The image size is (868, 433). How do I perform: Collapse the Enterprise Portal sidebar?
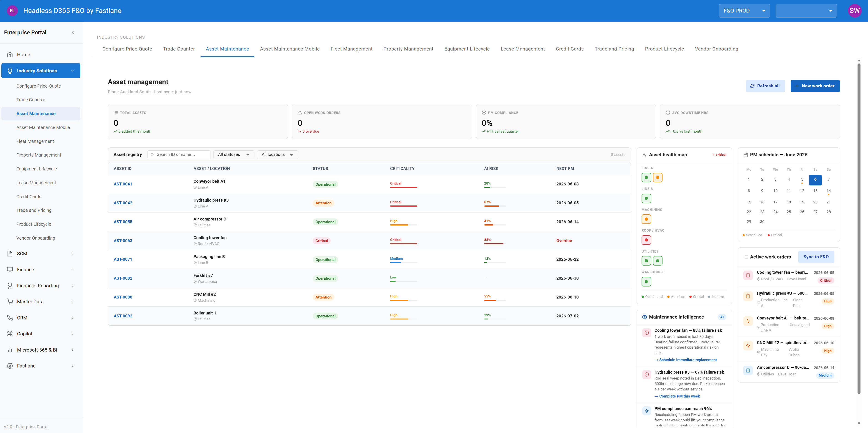coord(73,33)
